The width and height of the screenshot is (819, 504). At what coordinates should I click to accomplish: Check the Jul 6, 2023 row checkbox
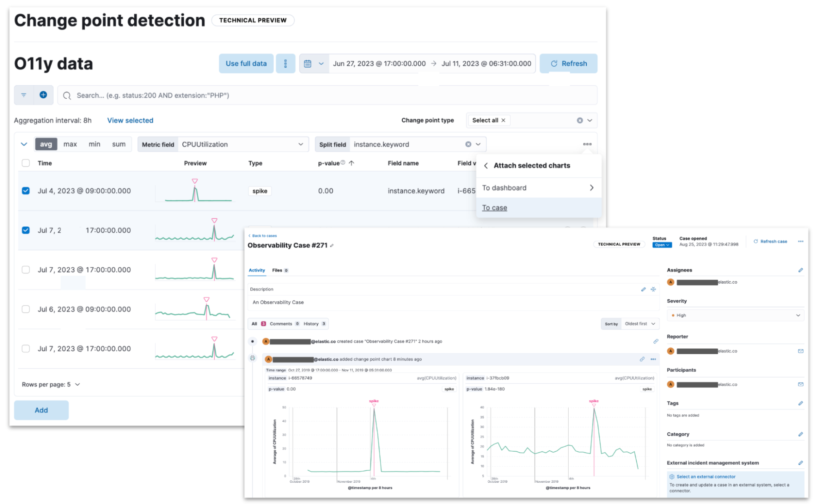(x=26, y=309)
